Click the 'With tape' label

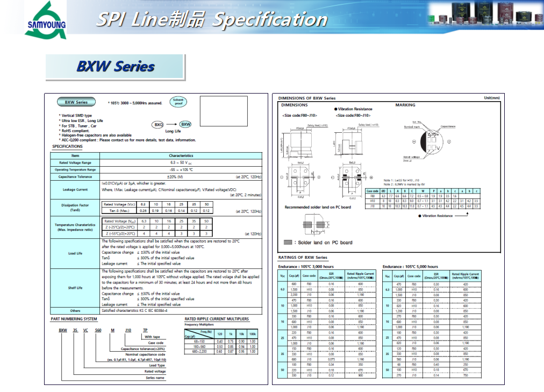point(152,337)
